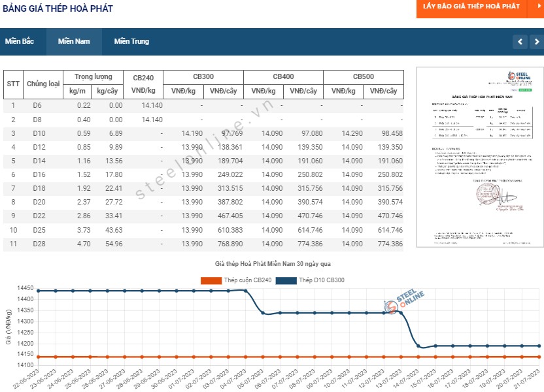Click value 249.022 in D16 row
The image size is (544, 392).
tap(230, 174)
